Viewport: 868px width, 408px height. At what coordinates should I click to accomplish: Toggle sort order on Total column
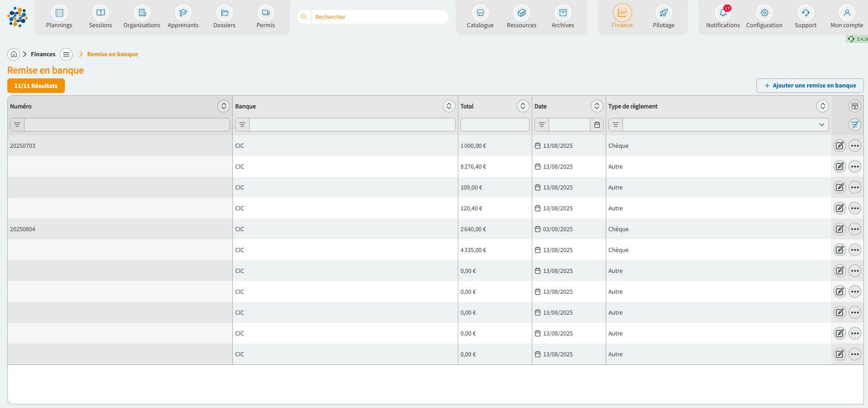click(523, 106)
